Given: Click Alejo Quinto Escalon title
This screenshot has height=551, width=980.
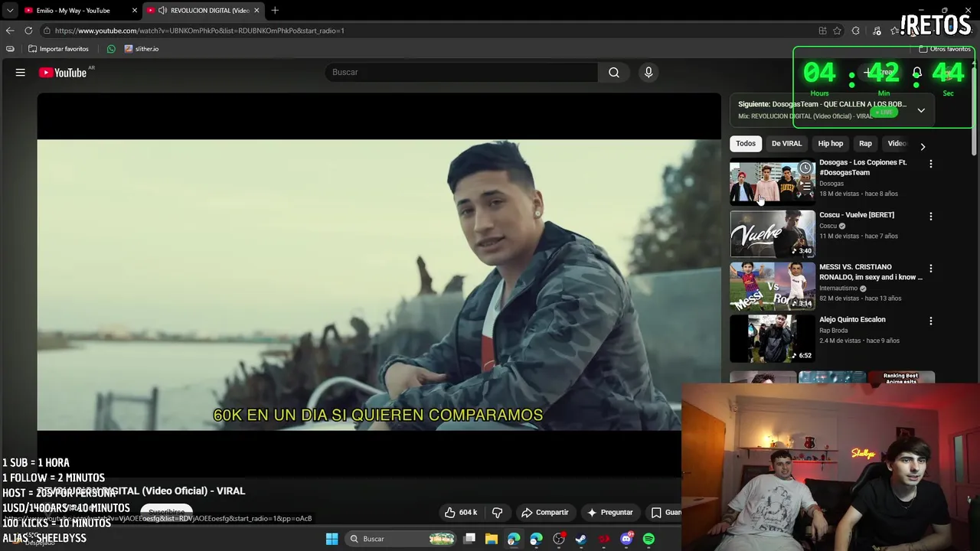Looking at the screenshot, I should (x=852, y=320).
